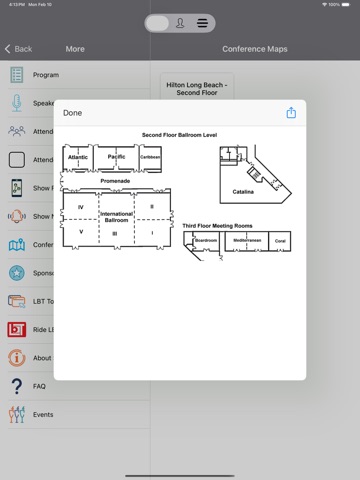Click ballroom section IV on the map

tap(81, 207)
